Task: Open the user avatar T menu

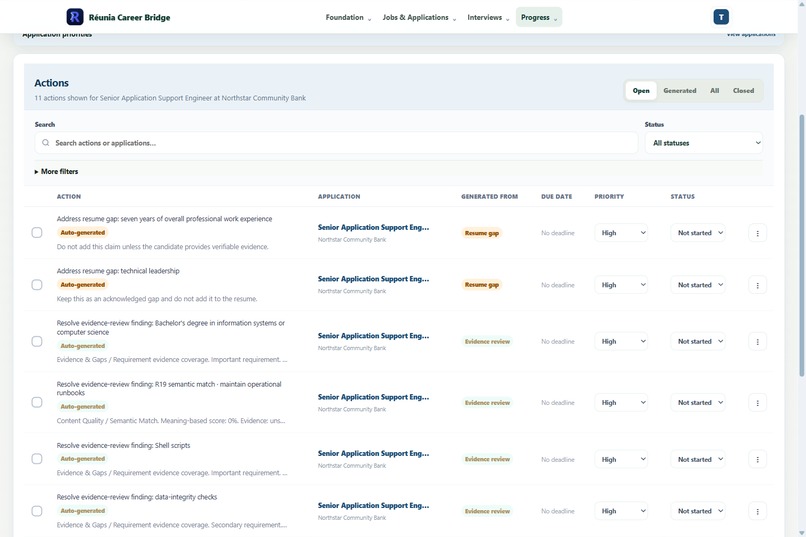Action: (x=721, y=17)
